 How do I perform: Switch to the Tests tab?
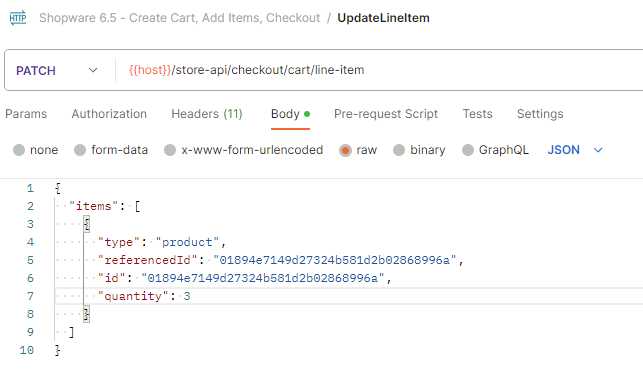click(x=477, y=114)
